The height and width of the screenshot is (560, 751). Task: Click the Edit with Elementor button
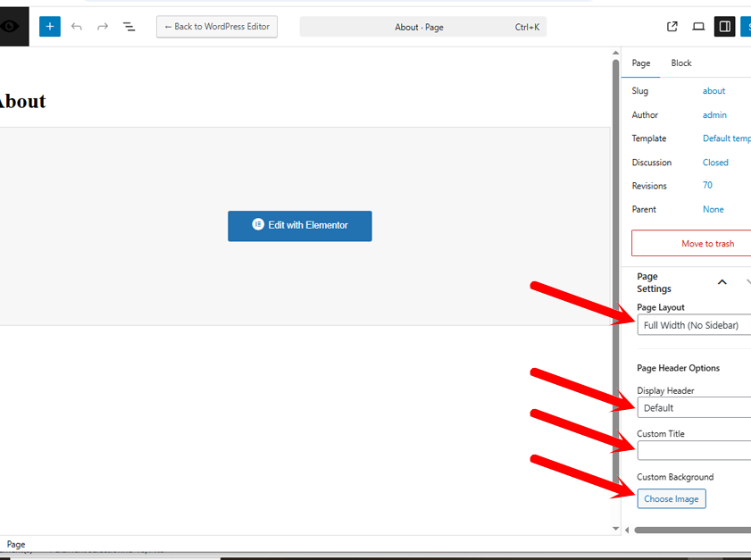tap(300, 225)
